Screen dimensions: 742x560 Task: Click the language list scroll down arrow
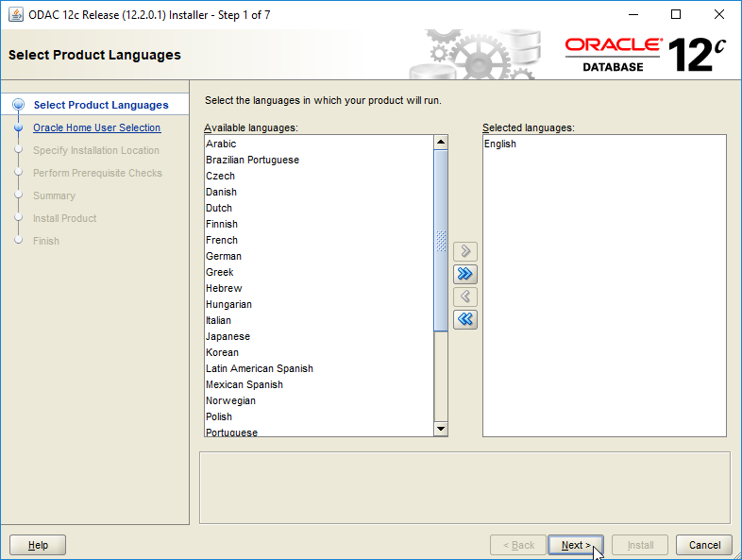click(441, 429)
